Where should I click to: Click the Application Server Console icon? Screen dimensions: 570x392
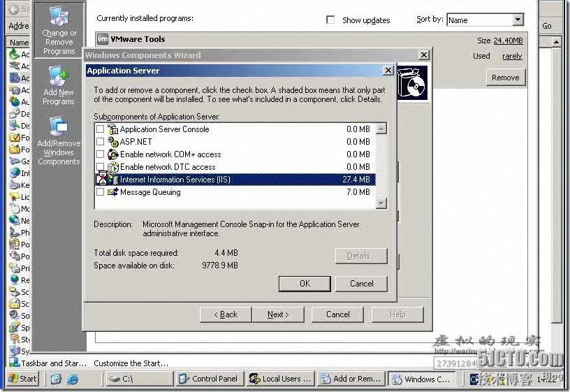pos(113,129)
